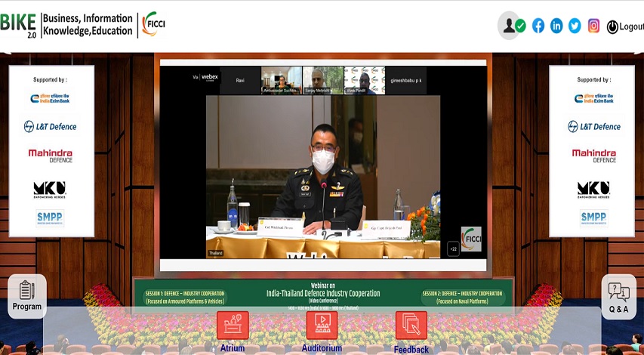The width and height of the screenshot is (644, 355).
Task: Open the Twitter icon in header
Action: coord(575,26)
